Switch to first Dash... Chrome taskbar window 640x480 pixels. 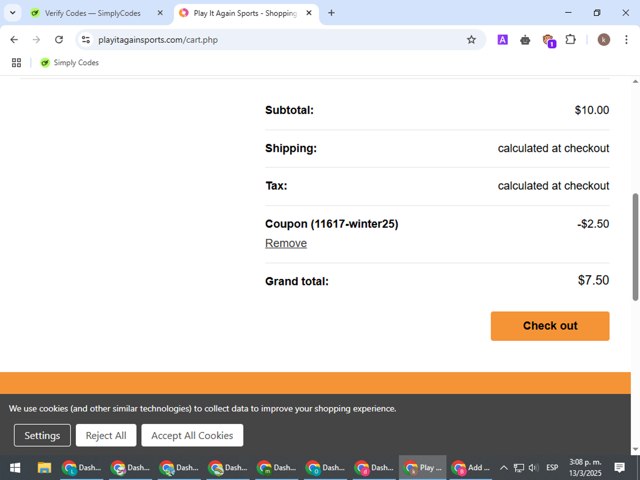point(81,468)
